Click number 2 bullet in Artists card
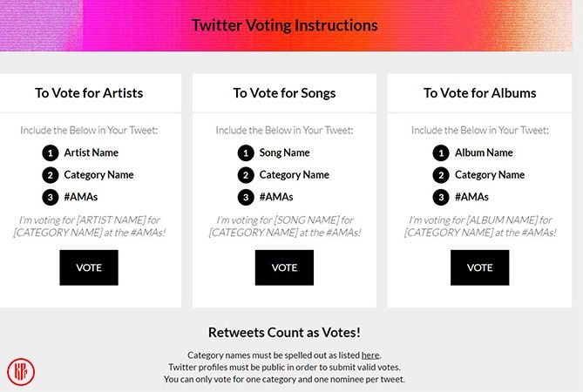583x392 pixels. pyautogui.click(x=51, y=175)
